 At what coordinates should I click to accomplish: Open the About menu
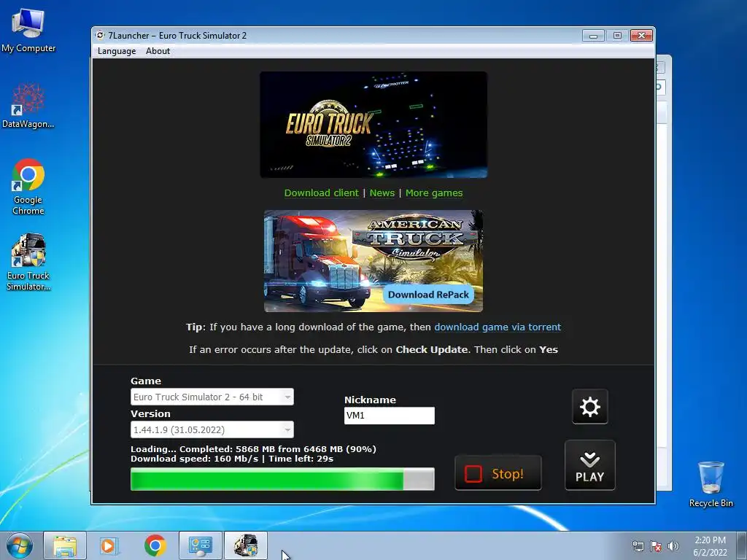(158, 51)
